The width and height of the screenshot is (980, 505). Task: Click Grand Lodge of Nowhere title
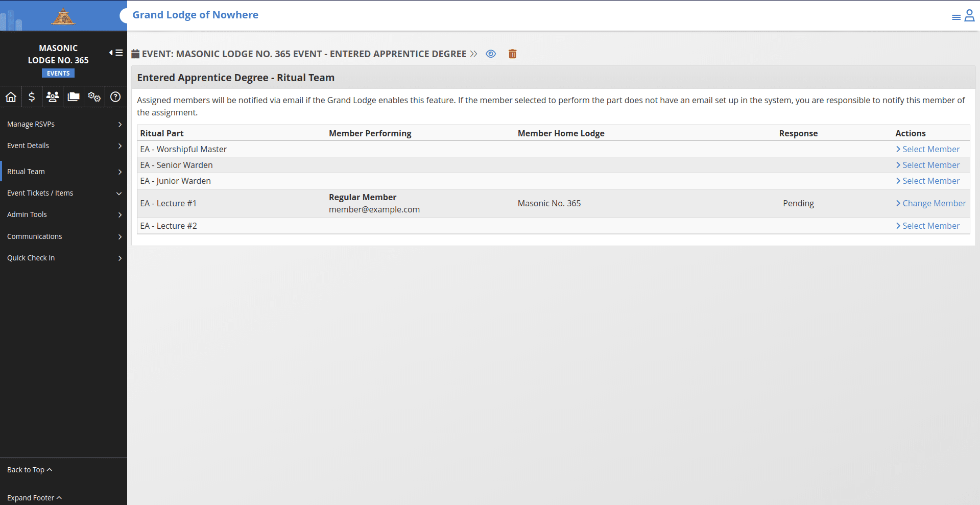click(x=195, y=15)
